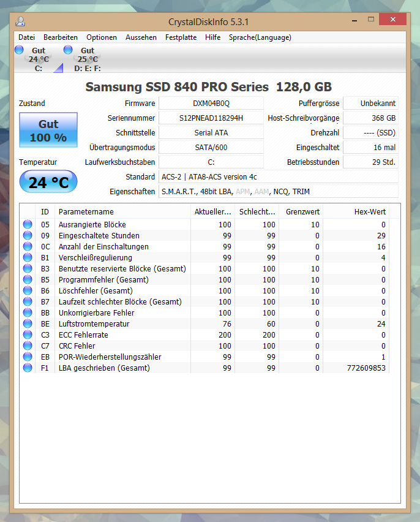Minimize the CrystalDiskInfo window
The width and height of the screenshot is (420, 522).
(x=354, y=20)
